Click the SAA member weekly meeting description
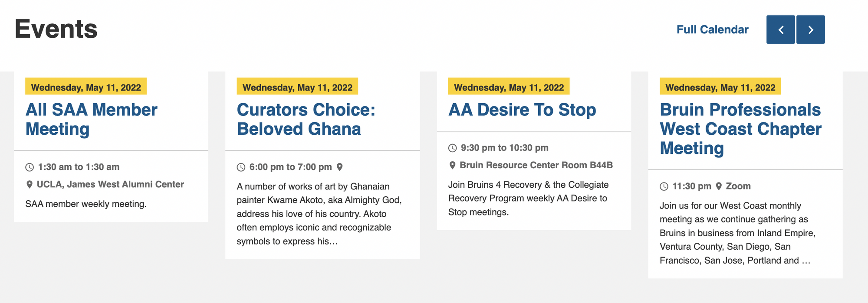The height and width of the screenshot is (303, 868). tap(86, 204)
